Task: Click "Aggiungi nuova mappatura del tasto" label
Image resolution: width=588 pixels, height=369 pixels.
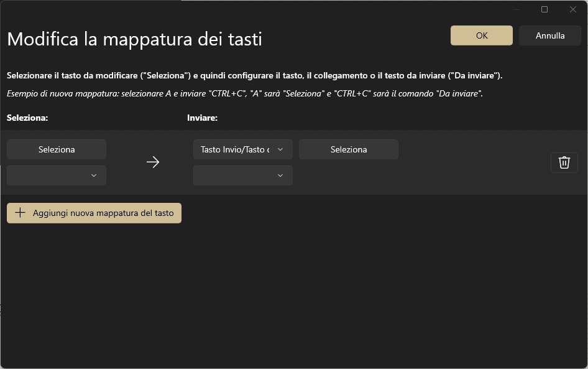Action: [103, 213]
